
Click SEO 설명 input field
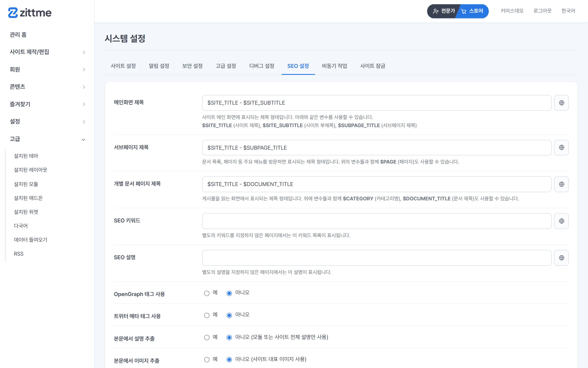point(377,258)
